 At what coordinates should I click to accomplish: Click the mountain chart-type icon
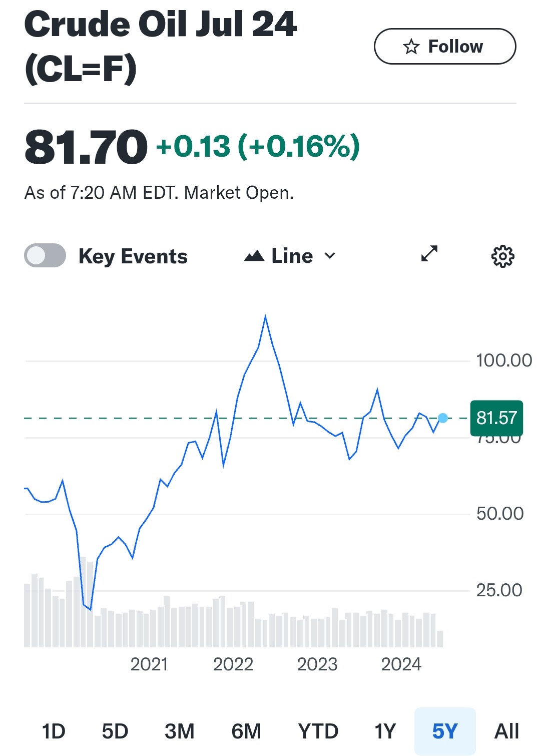point(254,256)
